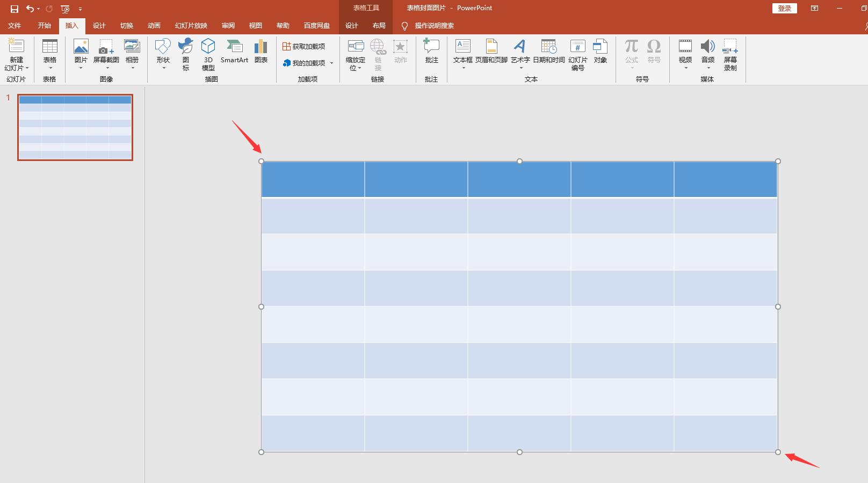Click the save icon in the title bar

[x=15, y=9]
